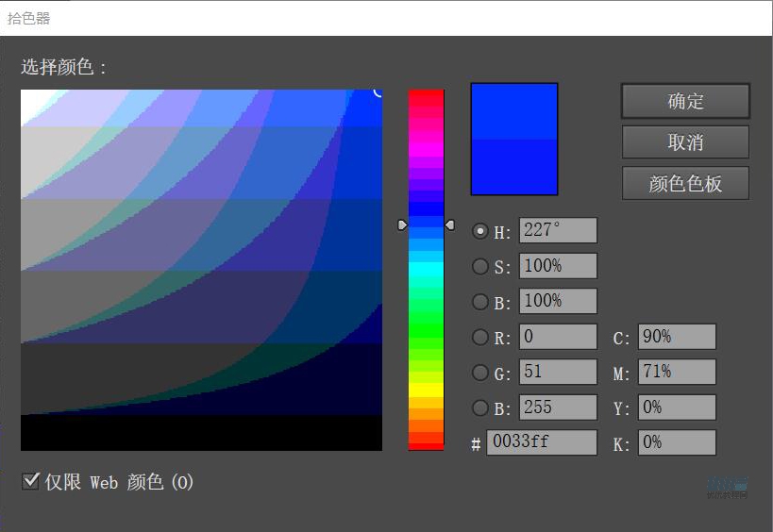Viewport: 773px width, 532px height.
Task: Uncheck the 仅限 Web 颜色 checkbox
Action: (x=30, y=482)
